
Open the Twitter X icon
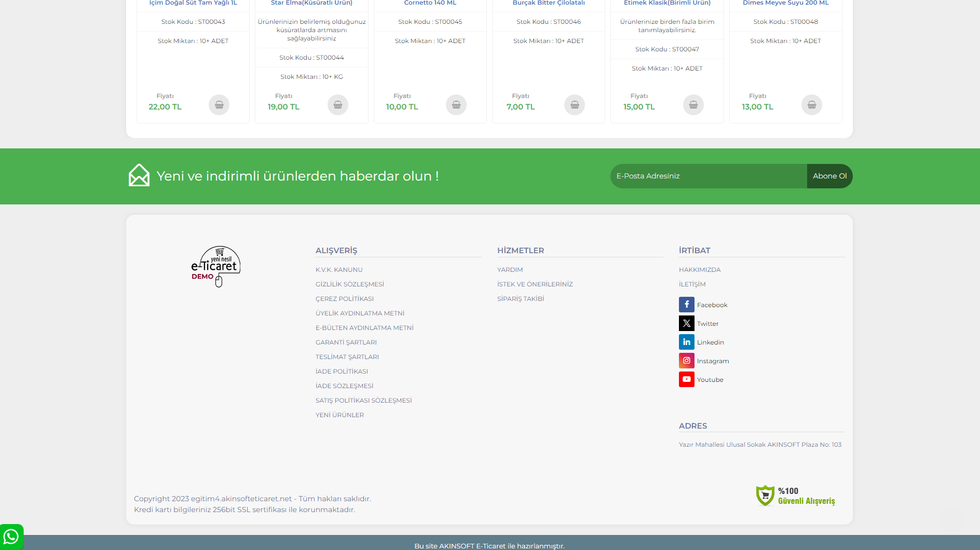point(687,323)
